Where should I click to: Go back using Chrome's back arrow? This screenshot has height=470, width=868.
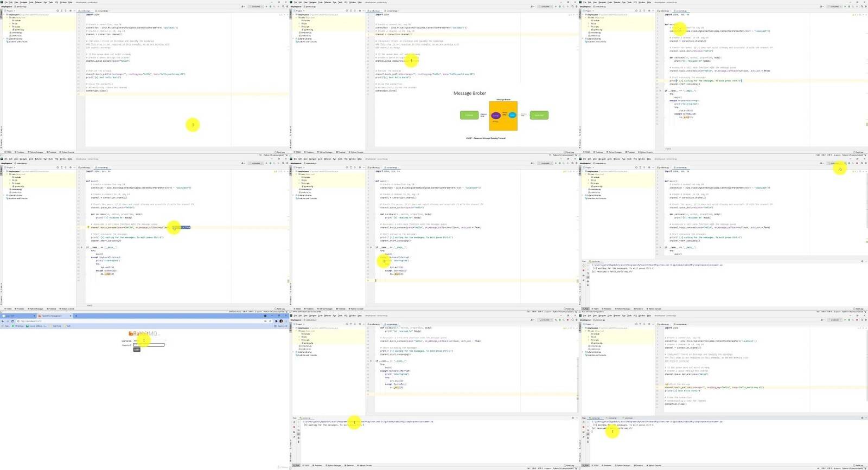pos(3,321)
